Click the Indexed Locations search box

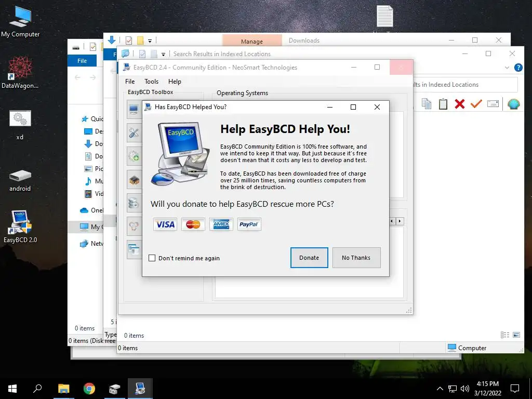pos(465,85)
